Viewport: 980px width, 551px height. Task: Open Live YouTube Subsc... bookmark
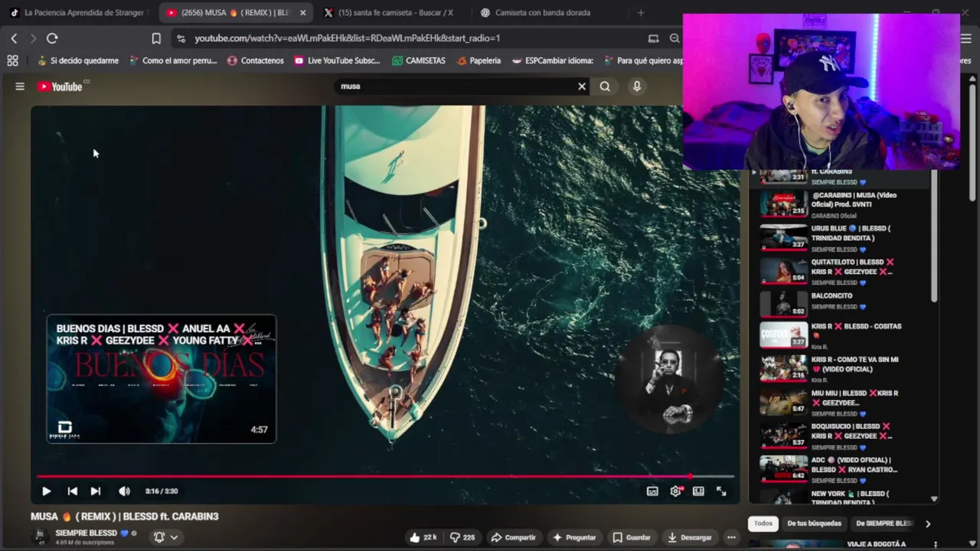point(337,60)
